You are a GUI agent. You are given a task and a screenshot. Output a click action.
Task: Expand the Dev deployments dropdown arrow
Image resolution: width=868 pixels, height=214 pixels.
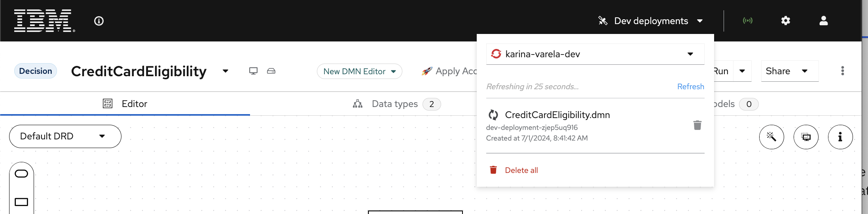point(699,21)
